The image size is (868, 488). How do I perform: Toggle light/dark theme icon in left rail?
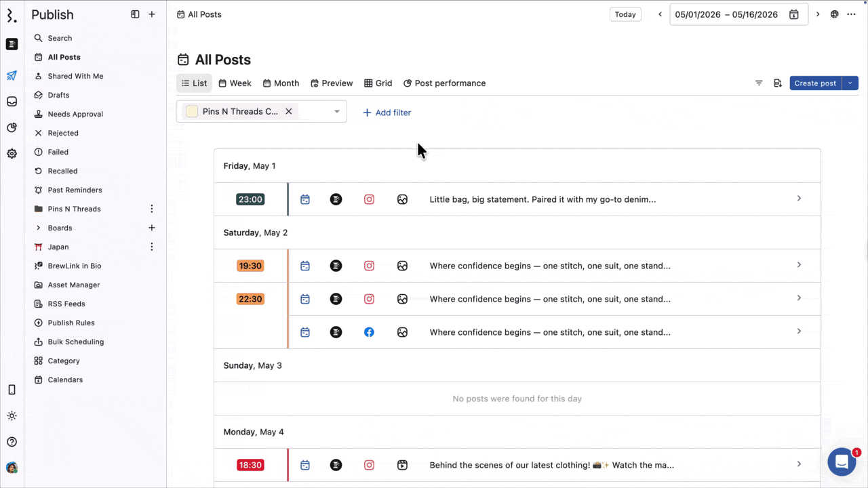tap(12, 415)
